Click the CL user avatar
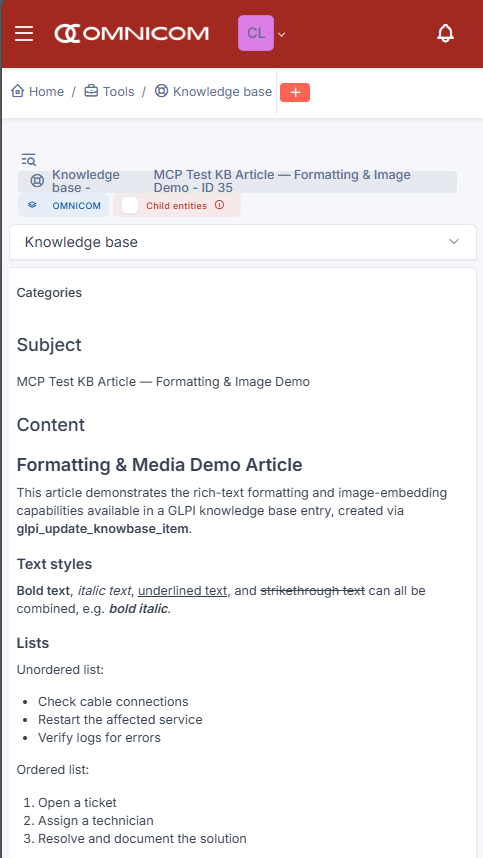This screenshot has height=858, width=483. coord(255,33)
